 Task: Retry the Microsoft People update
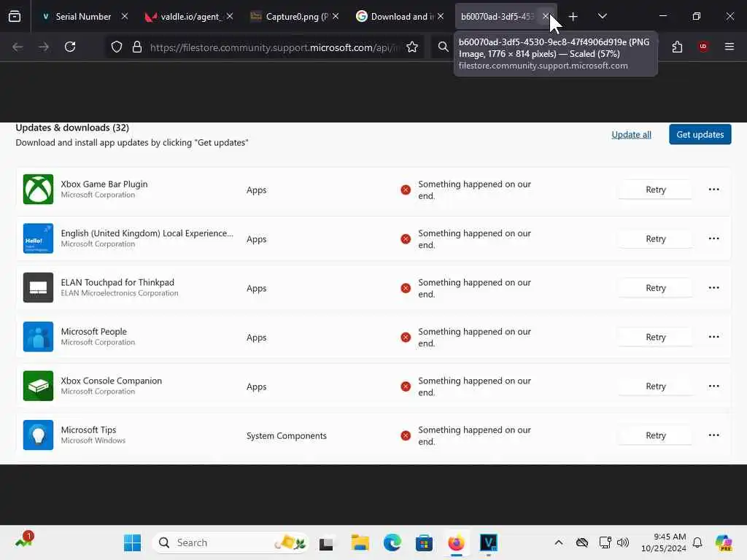[x=656, y=337]
